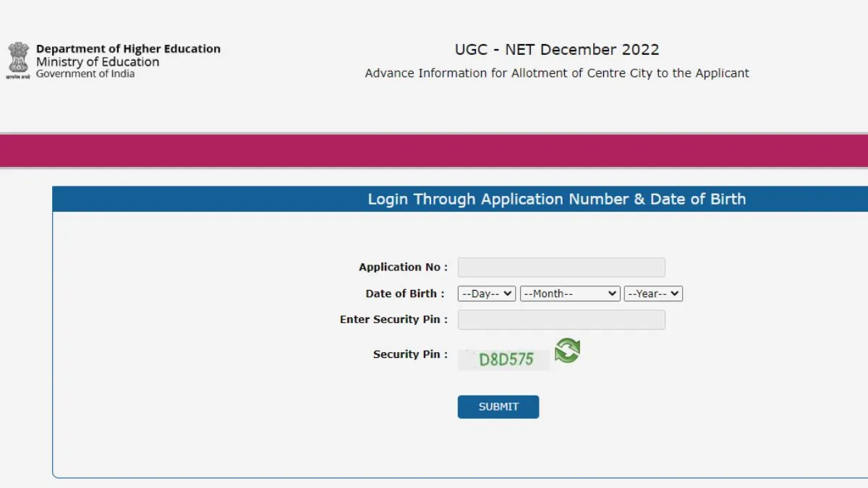The height and width of the screenshot is (488, 868).
Task: Click the Application No input field
Action: point(561,267)
